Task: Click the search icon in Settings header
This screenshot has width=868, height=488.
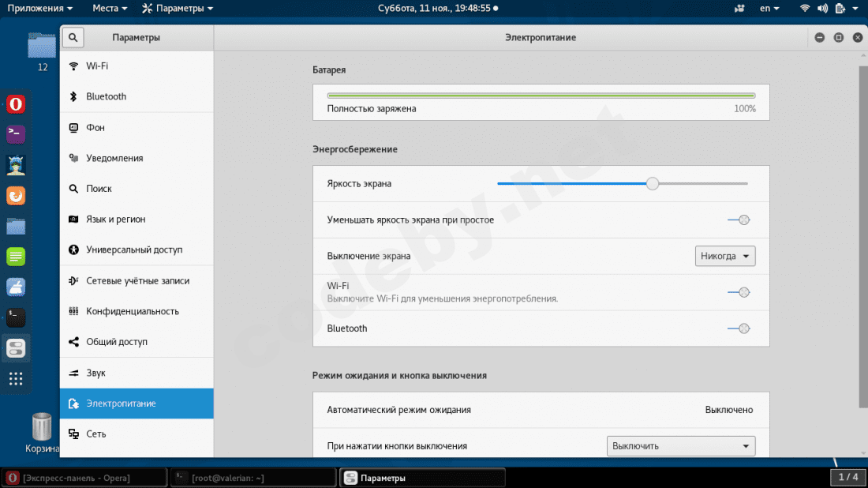Action: click(x=73, y=38)
